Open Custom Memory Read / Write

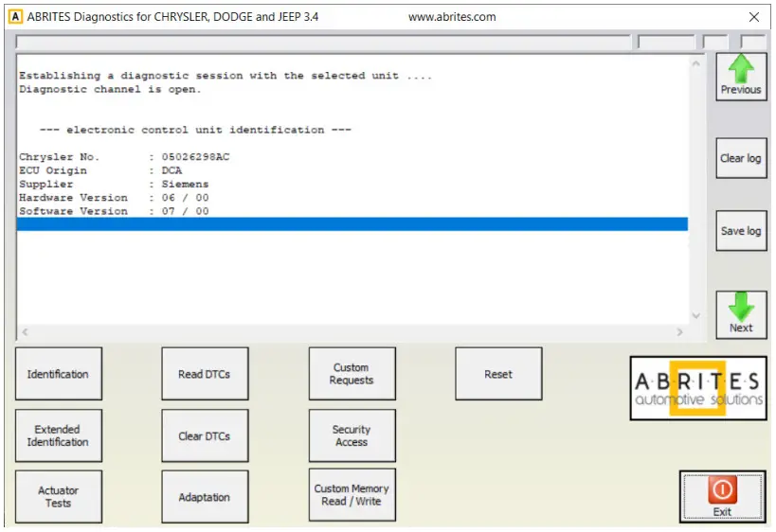click(x=352, y=495)
